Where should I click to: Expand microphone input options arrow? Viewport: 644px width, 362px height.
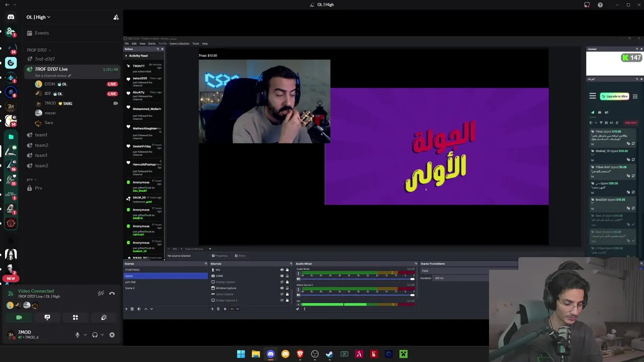[x=85, y=335]
